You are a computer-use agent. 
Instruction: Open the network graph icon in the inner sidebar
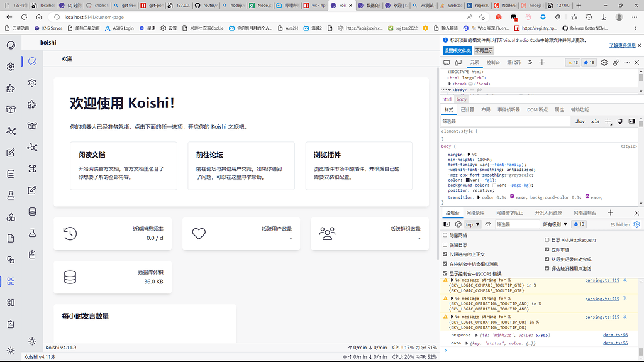click(x=32, y=147)
